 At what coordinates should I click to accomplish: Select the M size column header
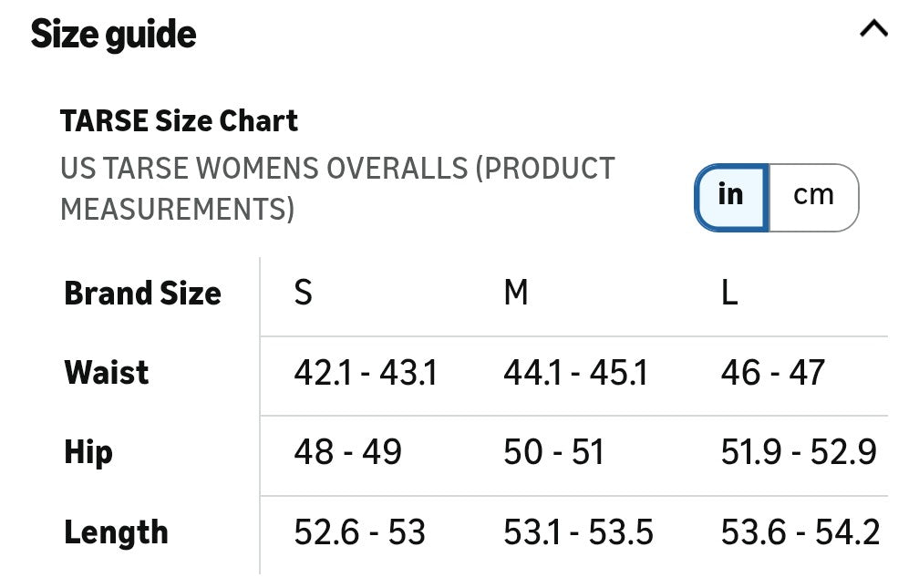[x=516, y=294]
